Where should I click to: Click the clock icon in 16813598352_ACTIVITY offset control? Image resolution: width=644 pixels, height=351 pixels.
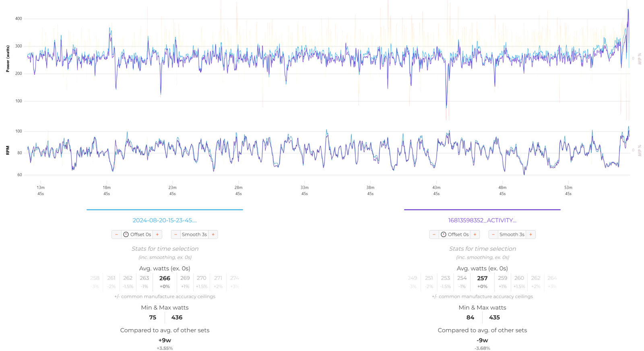(444, 235)
